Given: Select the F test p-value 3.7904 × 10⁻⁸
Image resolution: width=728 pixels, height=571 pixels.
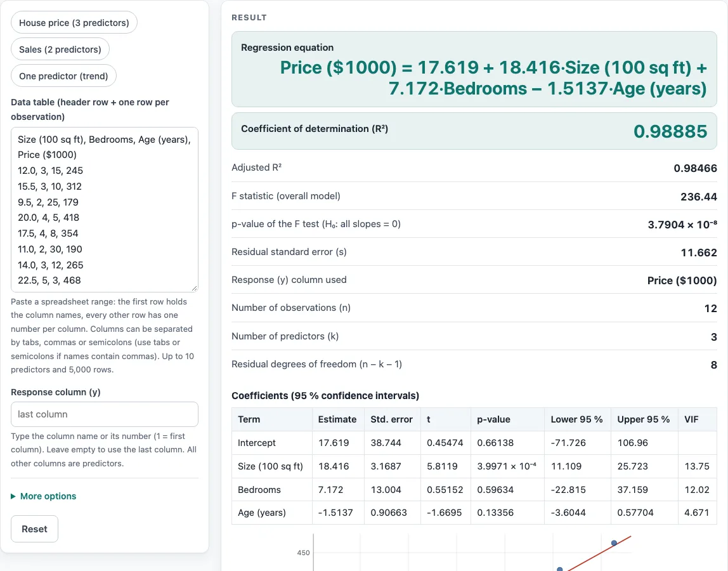Looking at the screenshot, I should [682, 225].
